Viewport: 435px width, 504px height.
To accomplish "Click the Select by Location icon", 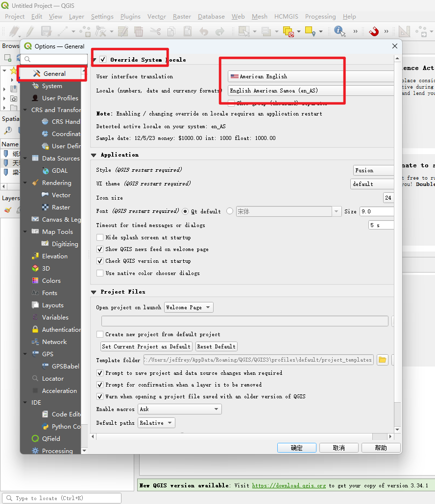I will (310, 31).
